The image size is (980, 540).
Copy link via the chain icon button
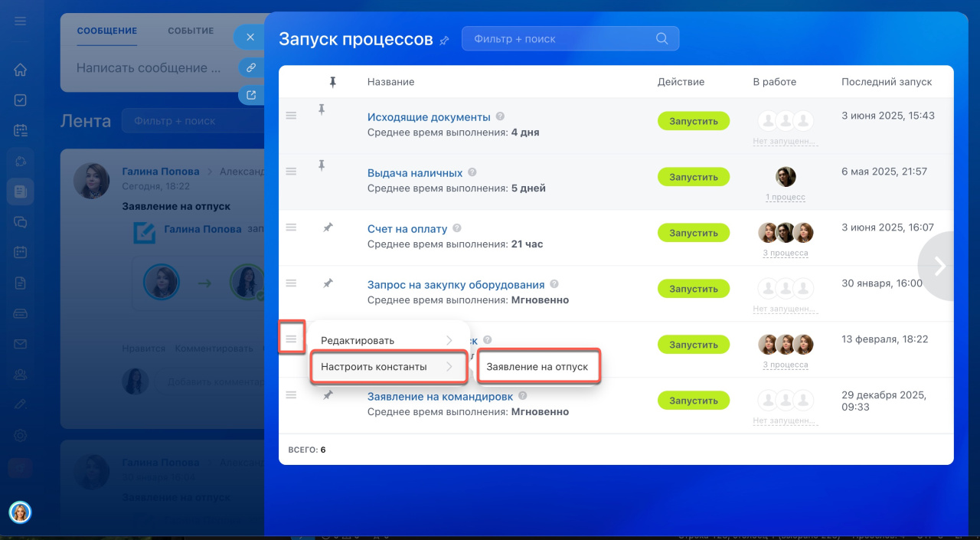click(x=250, y=67)
